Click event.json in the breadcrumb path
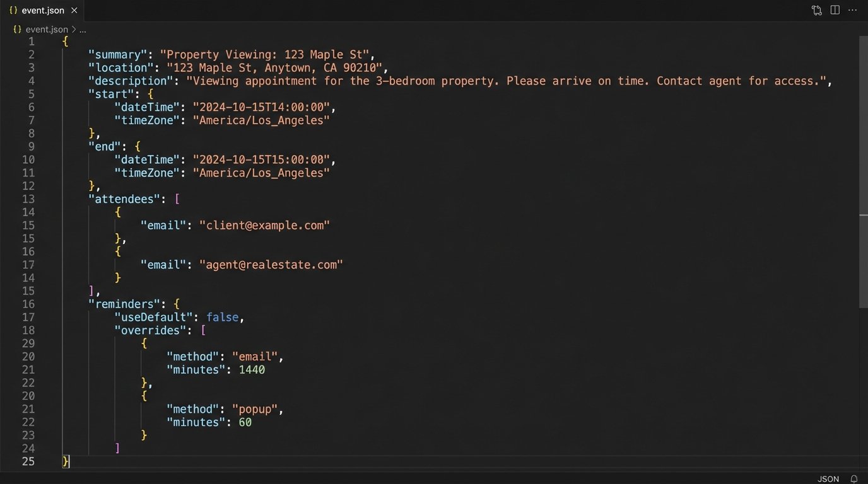Screen dimensions: 868x484 (x=46, y=29)
